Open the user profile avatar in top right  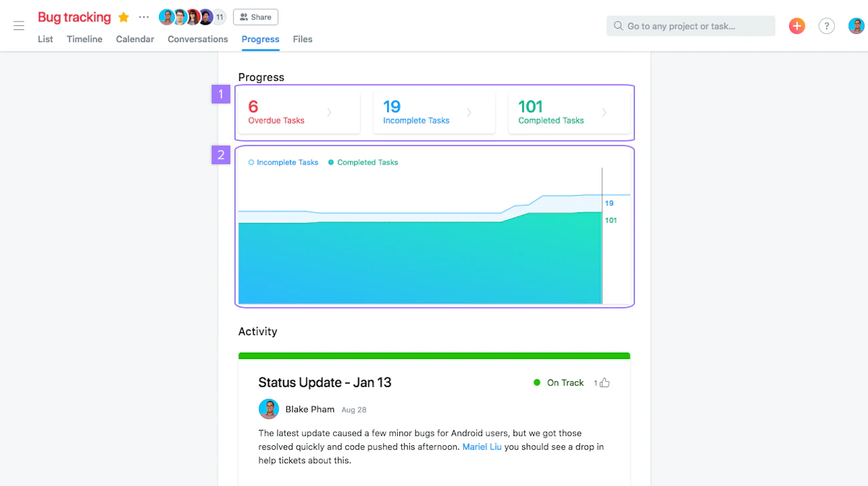(856, 26)
